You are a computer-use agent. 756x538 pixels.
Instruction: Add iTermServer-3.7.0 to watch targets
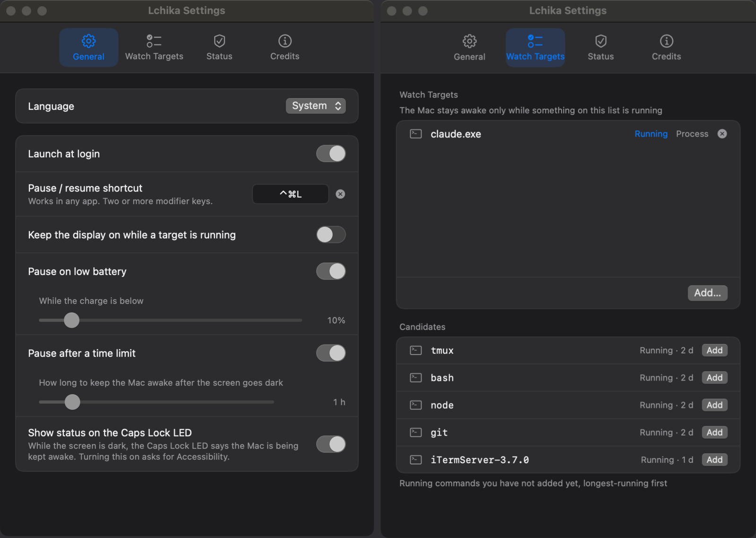[x=714, y=460]
